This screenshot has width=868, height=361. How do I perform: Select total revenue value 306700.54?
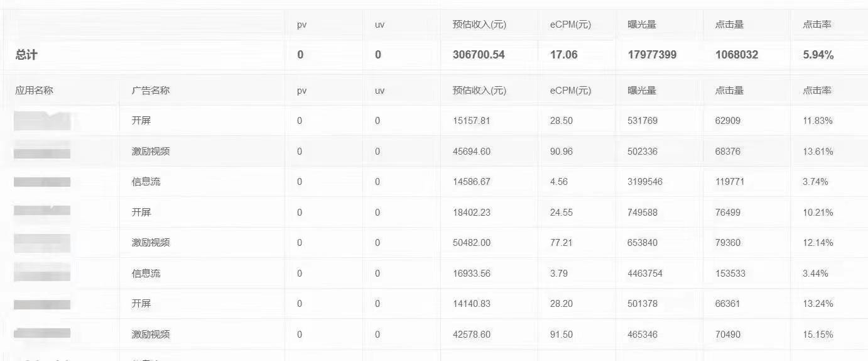(x=479, y=55)
